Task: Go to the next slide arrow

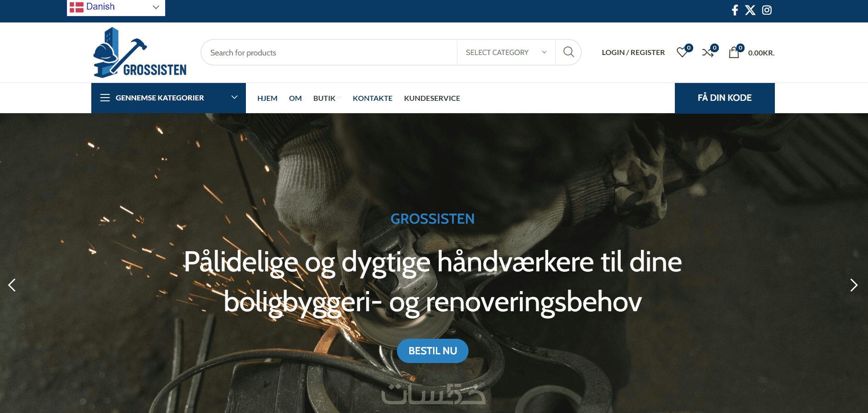Action: pos(854,285)
